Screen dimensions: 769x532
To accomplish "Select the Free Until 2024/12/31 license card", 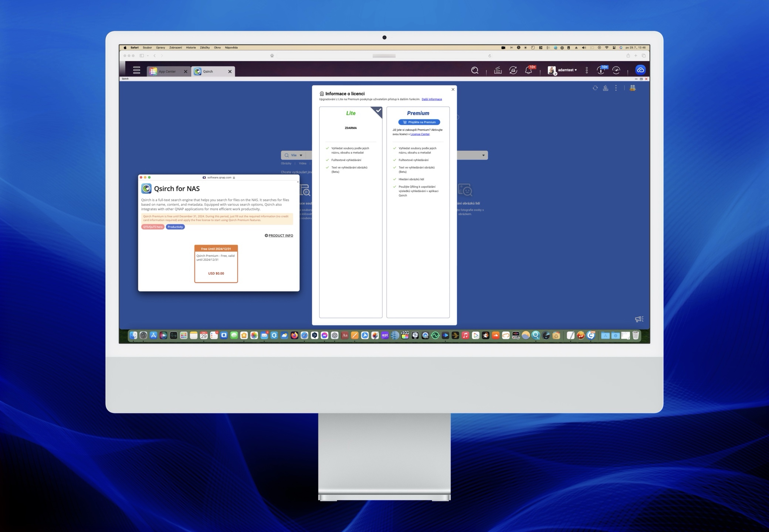I will 216,264.
